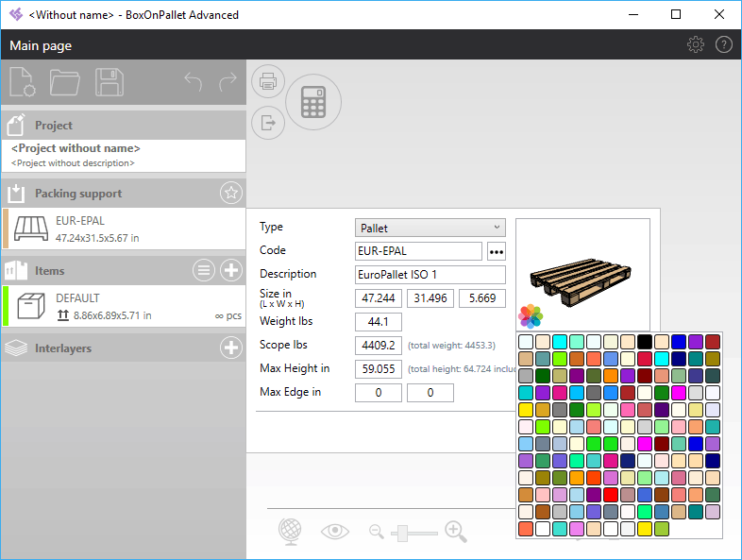Select the EUR-EPAL pallet entry
Image resolution: width=742 pixels, height=560 pixels.
click(x=124, y=229)
